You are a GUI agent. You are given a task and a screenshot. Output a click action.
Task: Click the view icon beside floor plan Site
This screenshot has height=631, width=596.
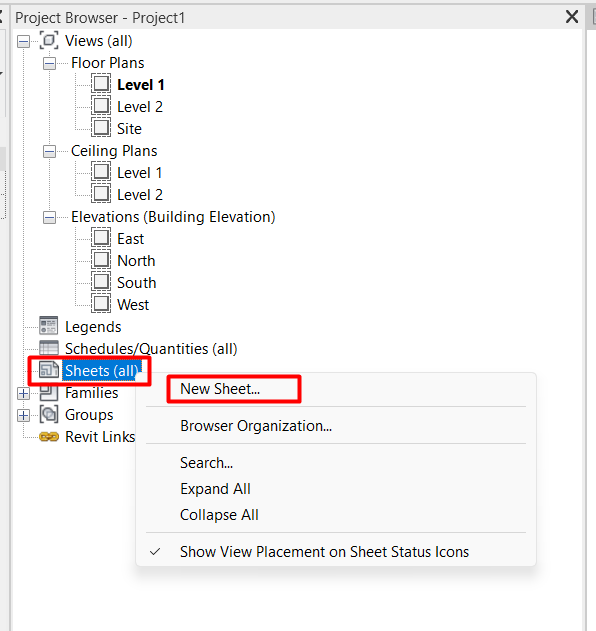click(101, 128)
